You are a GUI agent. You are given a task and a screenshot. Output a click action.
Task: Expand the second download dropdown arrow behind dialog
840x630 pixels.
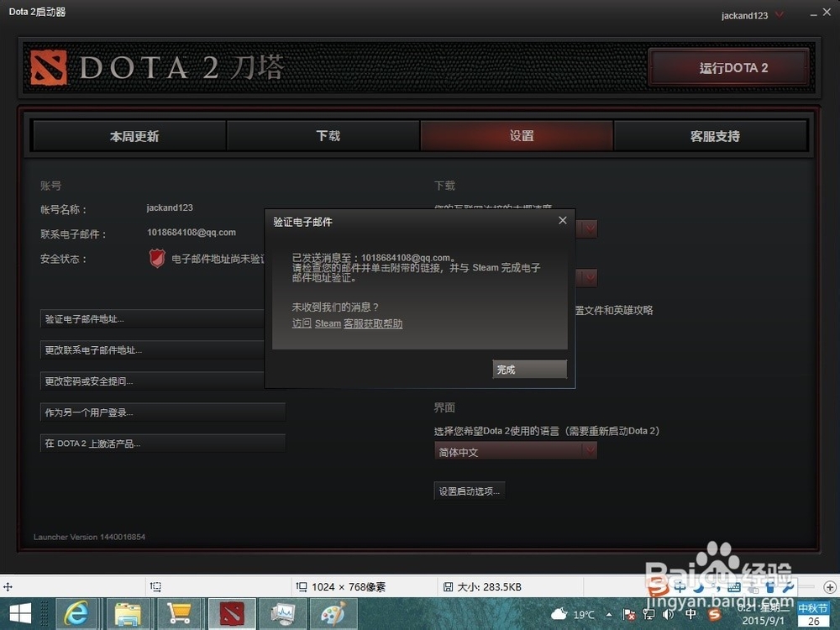pyautogui.click(x=590, y=278)
